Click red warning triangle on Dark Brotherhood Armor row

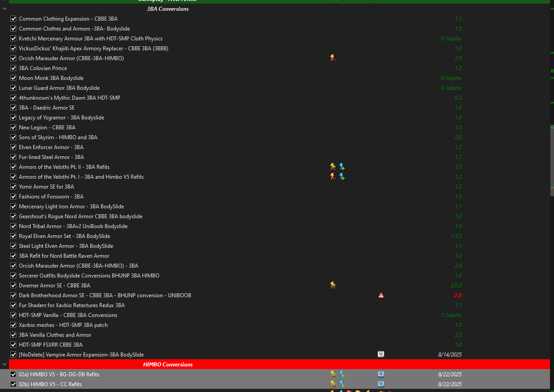point(381,295)
